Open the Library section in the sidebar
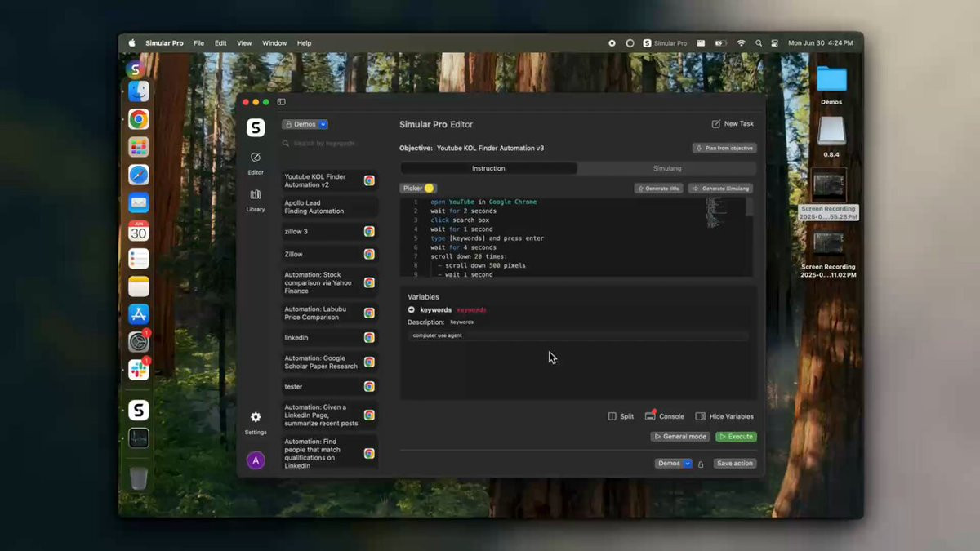Image resolution: width=980 pixels, height=551 pixels. click(x=256, y=200)
